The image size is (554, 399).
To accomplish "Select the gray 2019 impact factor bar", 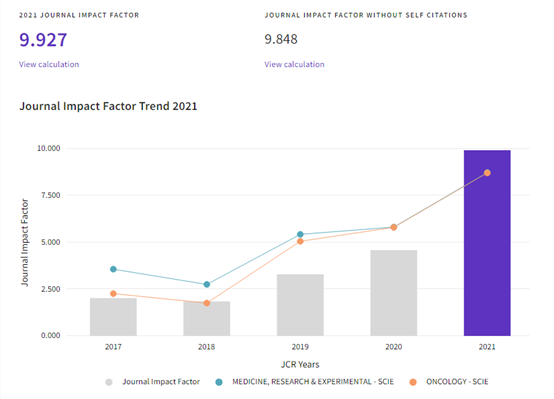I will [300, 305].
